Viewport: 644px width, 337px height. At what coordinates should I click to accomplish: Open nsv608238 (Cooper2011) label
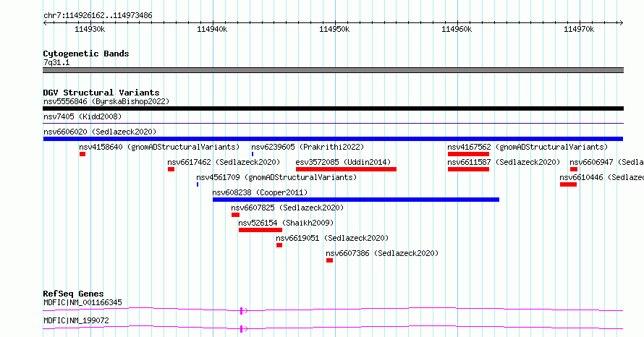pyautogui.click(x=260, y=192)
